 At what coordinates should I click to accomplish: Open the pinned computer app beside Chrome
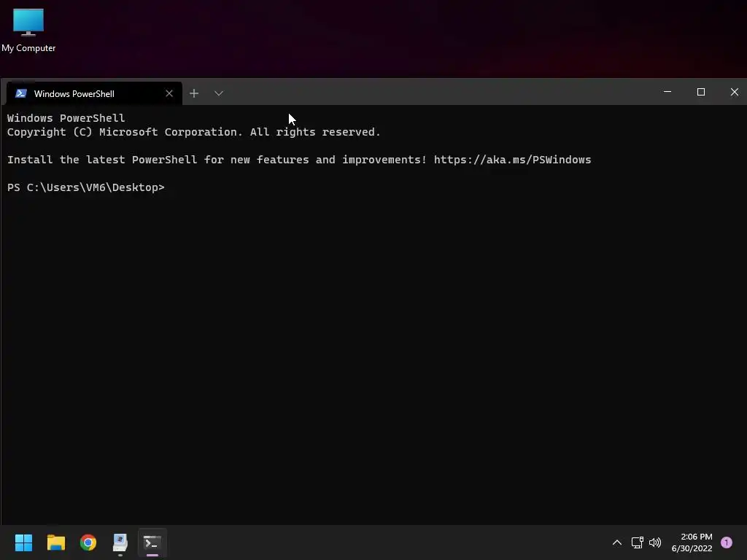coord(120,542)
